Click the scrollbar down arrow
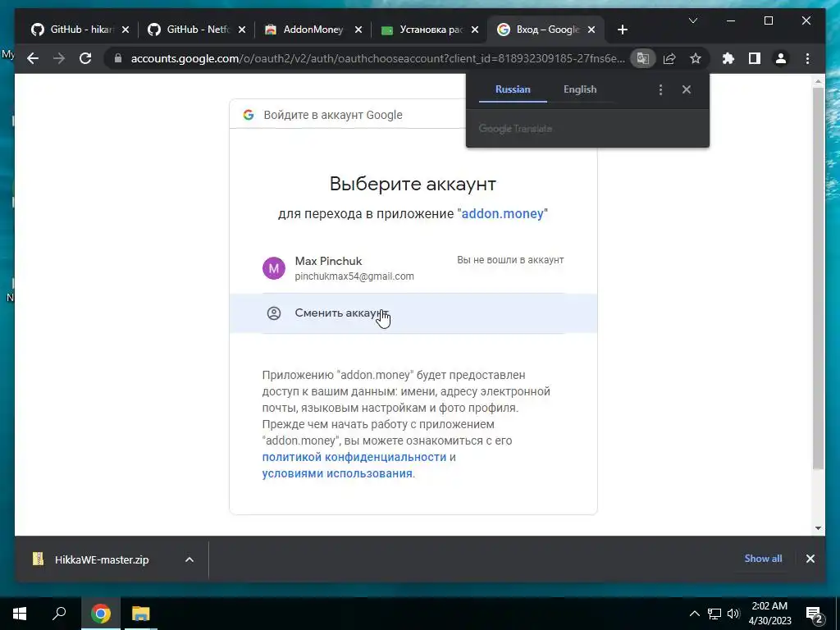The height and width of the screenshot is (630, 840). [x=818, y=528]
